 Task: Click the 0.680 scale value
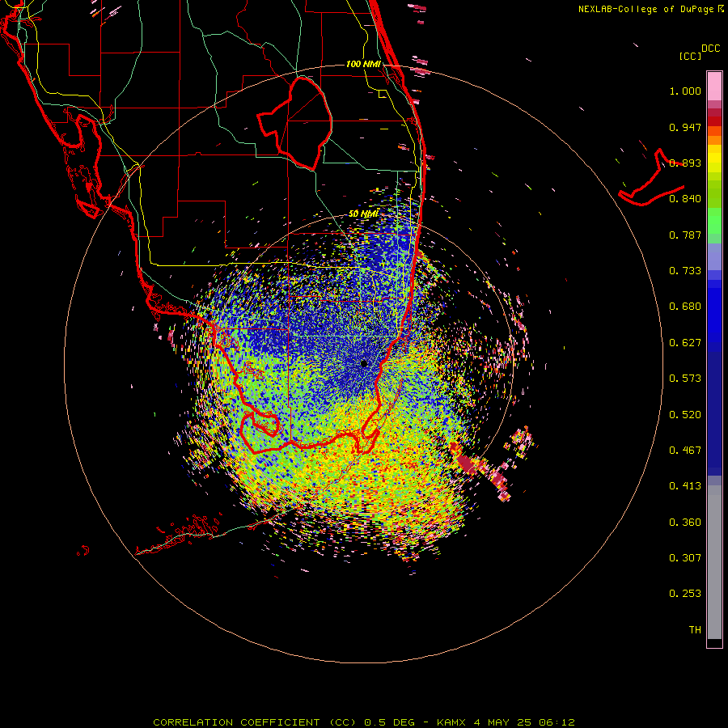(685, 307)
